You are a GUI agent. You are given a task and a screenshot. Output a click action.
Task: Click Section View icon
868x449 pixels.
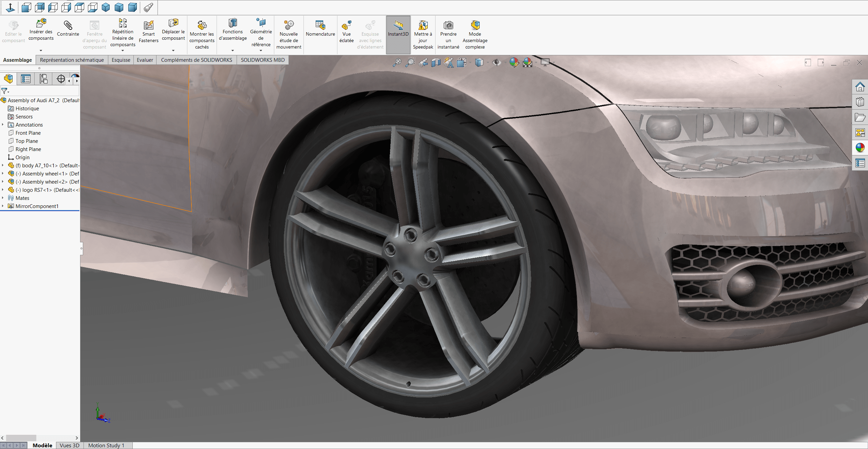click(436, 62)
